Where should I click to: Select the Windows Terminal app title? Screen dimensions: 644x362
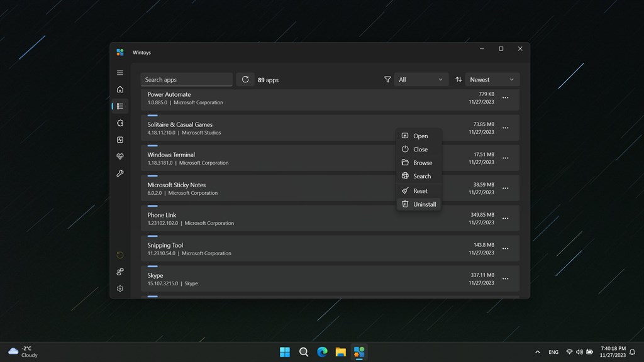[171, 155]
